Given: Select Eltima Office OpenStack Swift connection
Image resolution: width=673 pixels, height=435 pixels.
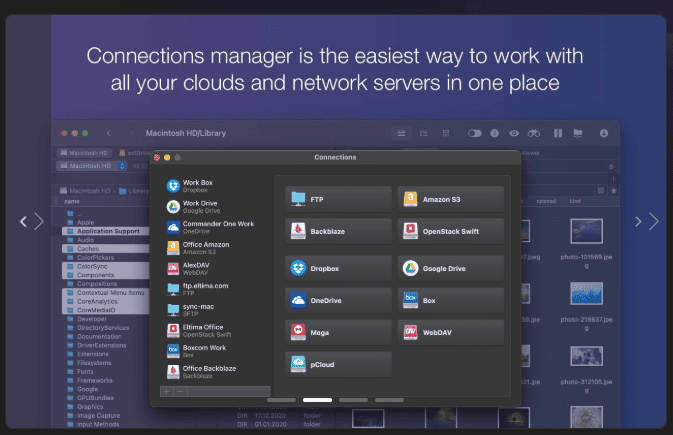Looking at the screenshot, I should click(x=212, y=330).
